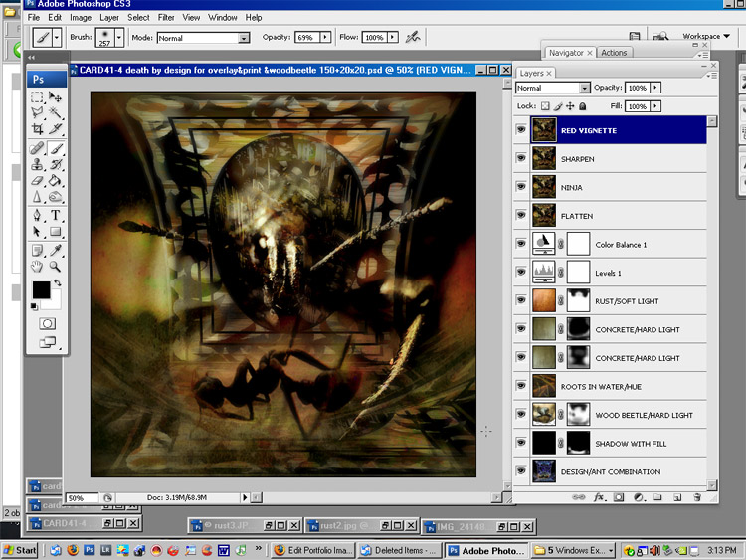
Task: Open the foreground color swatch
Action: coord(41,289)
